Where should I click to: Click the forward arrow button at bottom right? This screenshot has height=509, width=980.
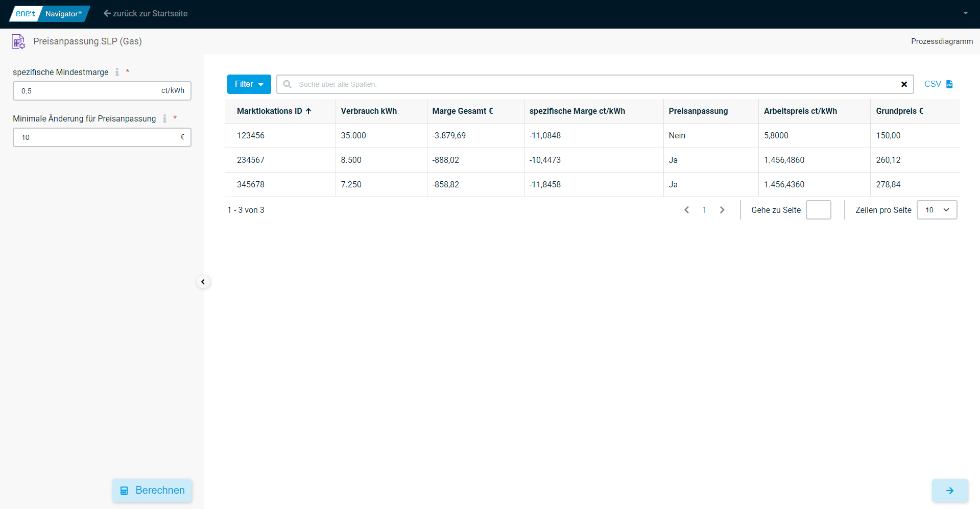point(950,491)
